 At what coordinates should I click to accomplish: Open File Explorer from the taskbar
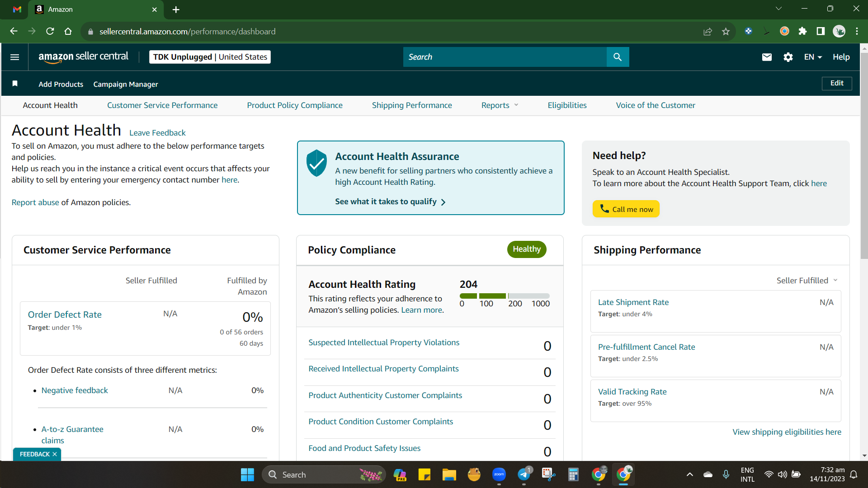pyautogui.click(x=449, y=474)
